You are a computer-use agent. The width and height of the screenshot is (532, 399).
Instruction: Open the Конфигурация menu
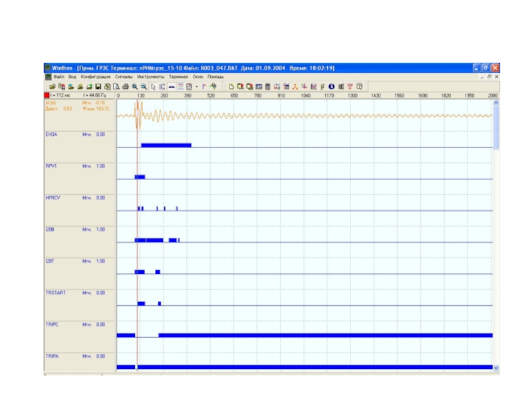click(x=95, y=77)
